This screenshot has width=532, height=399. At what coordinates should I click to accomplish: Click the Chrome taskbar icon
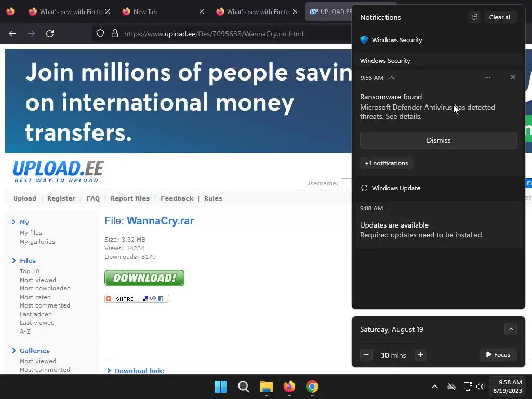coord(312,387)
